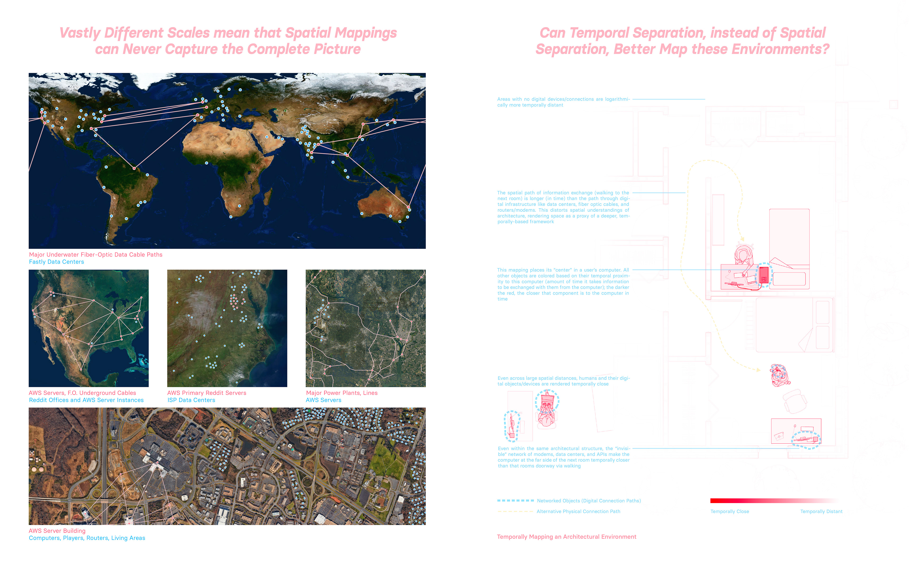Click the 'Major Underwater Fiber-Optic Data Cable Paths' caption

click(x=95, y=255)
